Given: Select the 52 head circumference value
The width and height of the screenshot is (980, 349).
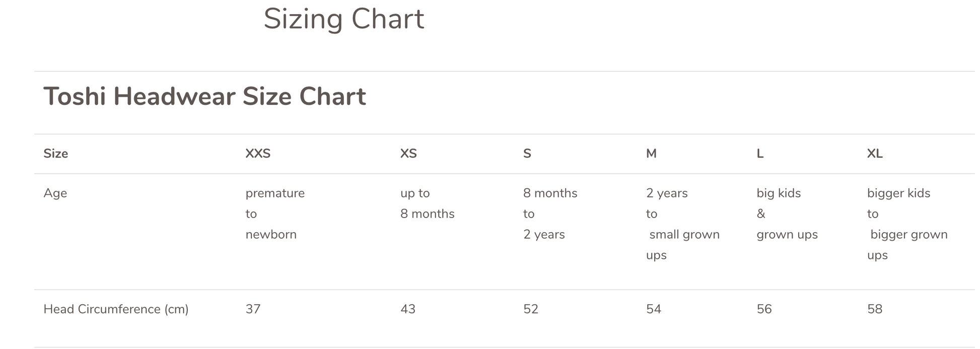Looking at the screenshot, I should (x=531, y=309).
